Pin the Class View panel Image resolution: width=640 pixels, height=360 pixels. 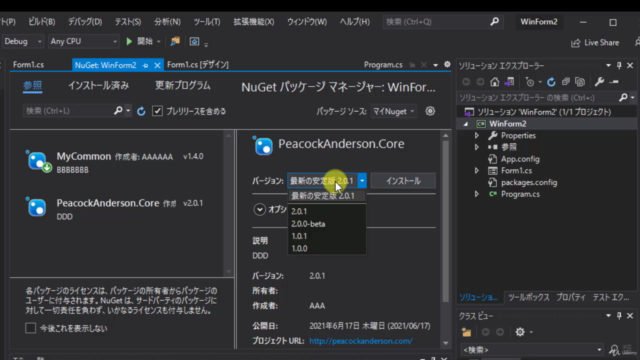619,316
